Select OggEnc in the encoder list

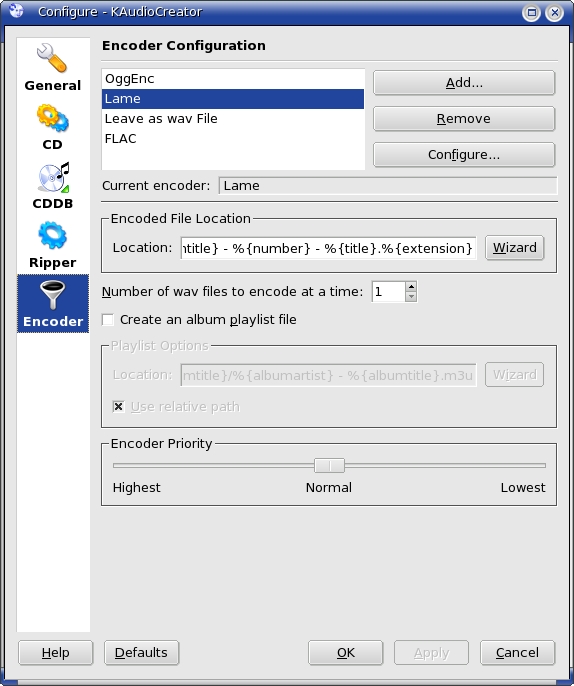(233, 79)
